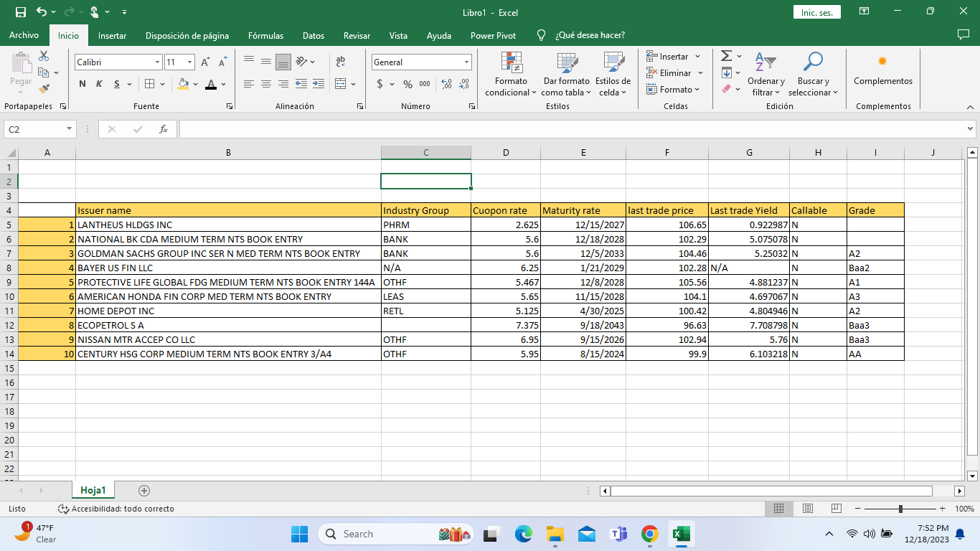Apply font color with the red A

pyautogui.click(x=211, y=84)
